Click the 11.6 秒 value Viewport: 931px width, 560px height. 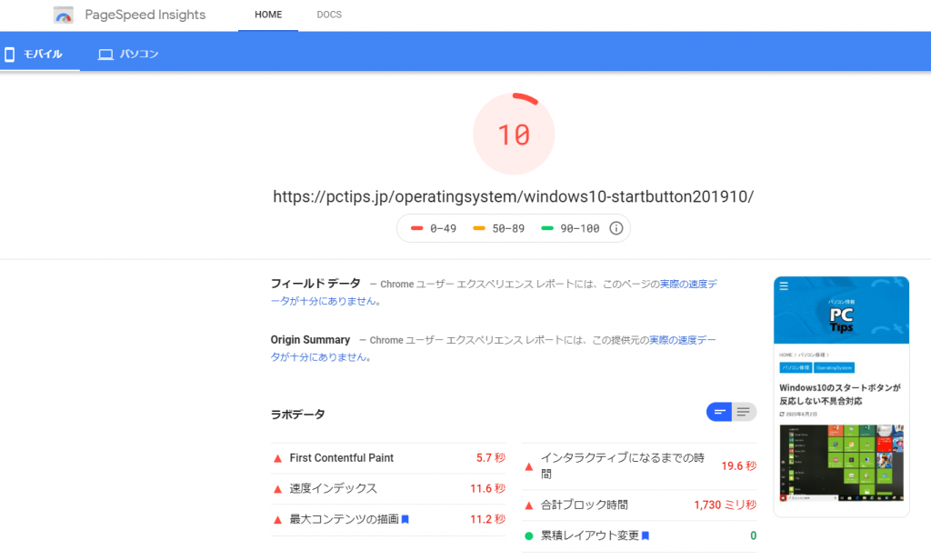487,489
